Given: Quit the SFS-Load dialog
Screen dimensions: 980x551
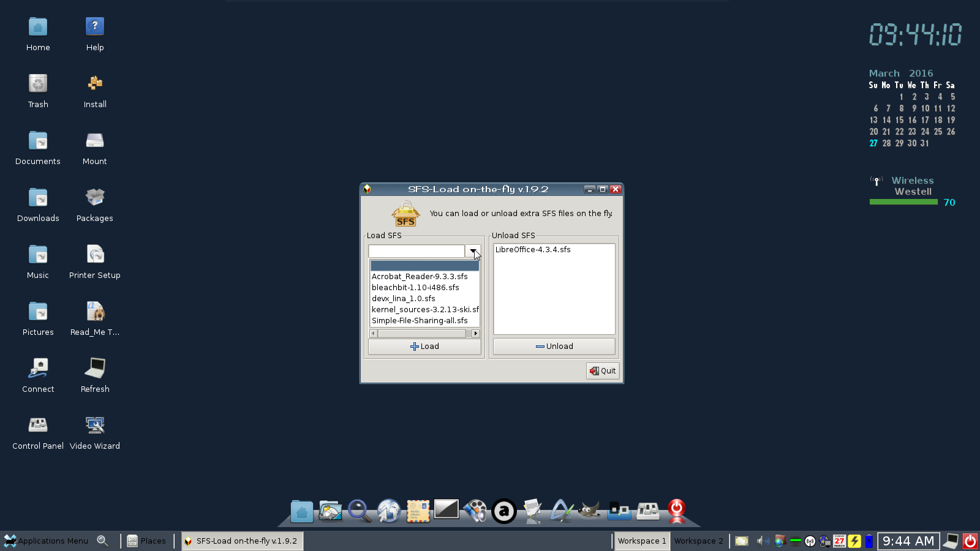Looking at the screenshot, I should click(x=603, y=371).
